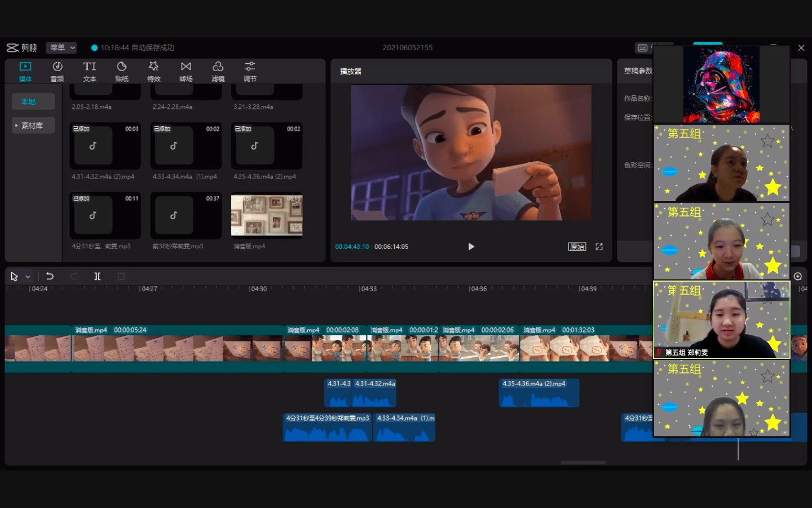Image resolution: width=812 pixels, height=508 pixels.
Task: Select the 前38秒郑莉雯.mp3 audio thumbnail
Action: pos(186,216)
